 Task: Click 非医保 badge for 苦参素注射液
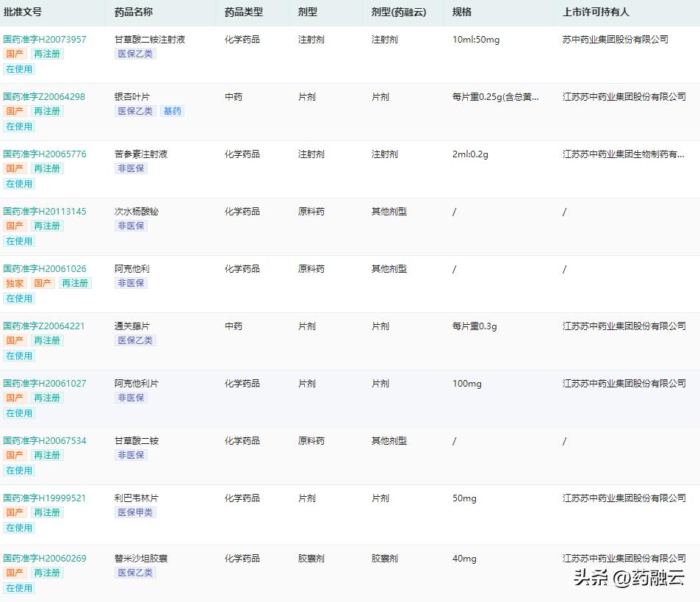[130, 168]
